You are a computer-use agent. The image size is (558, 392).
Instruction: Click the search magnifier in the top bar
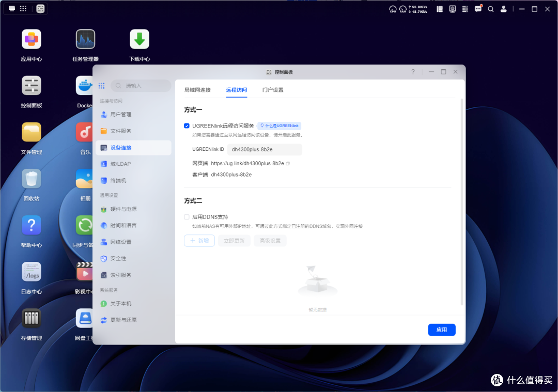491,9
